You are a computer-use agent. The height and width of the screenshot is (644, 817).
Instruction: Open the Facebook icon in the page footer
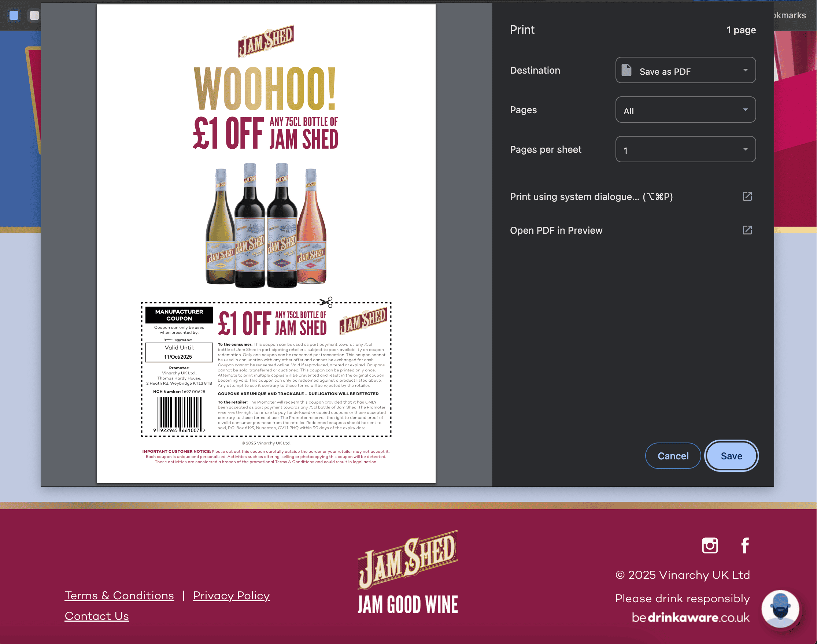745,545
